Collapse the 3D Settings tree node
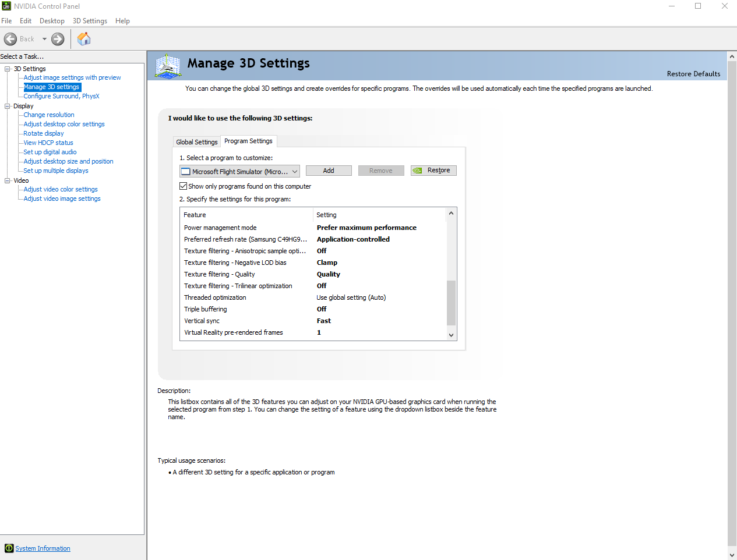 (x=8, y=69)
